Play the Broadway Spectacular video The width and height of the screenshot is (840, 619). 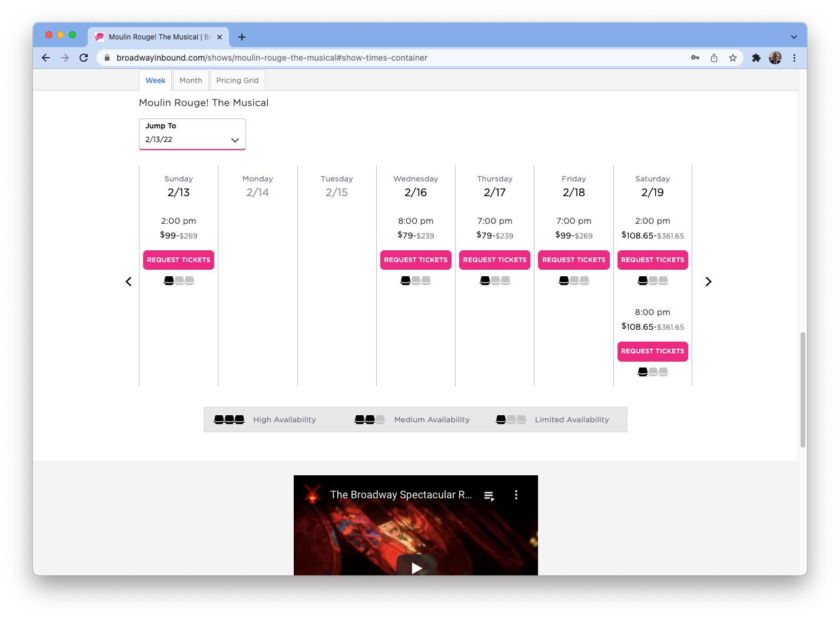click(x=416, y=568)
